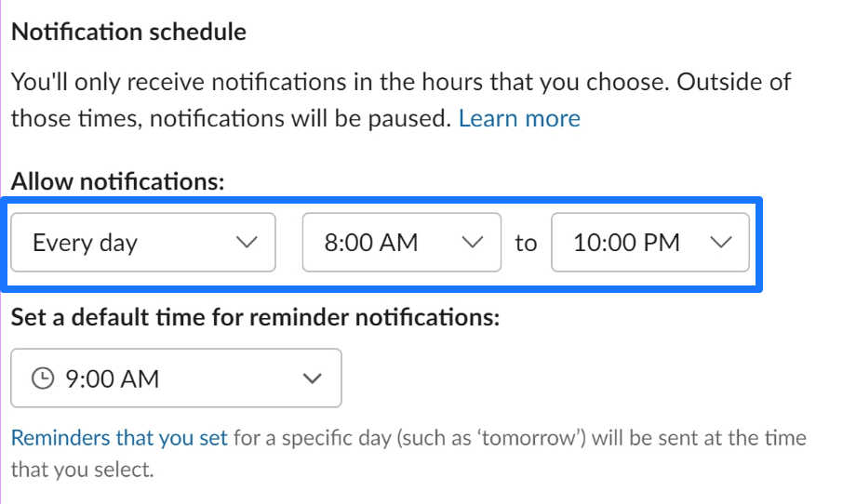This screenshot has height=504, width=856.
Task: Follow the 'Reminders that you set' link
Action: [x=119, y=438]
